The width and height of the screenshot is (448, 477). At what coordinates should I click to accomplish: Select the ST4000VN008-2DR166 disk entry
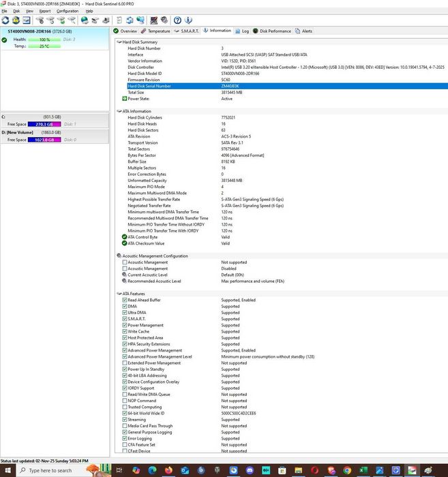pos(55,39)
